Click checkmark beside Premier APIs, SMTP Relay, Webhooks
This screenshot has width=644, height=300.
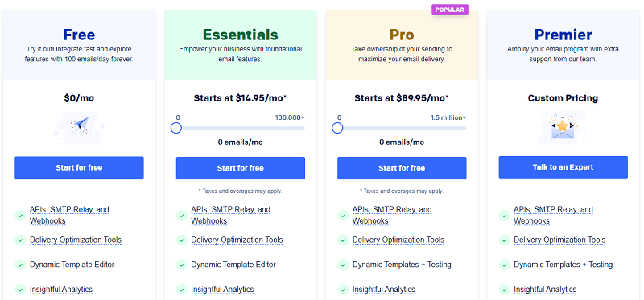click(x=505, y=215)
